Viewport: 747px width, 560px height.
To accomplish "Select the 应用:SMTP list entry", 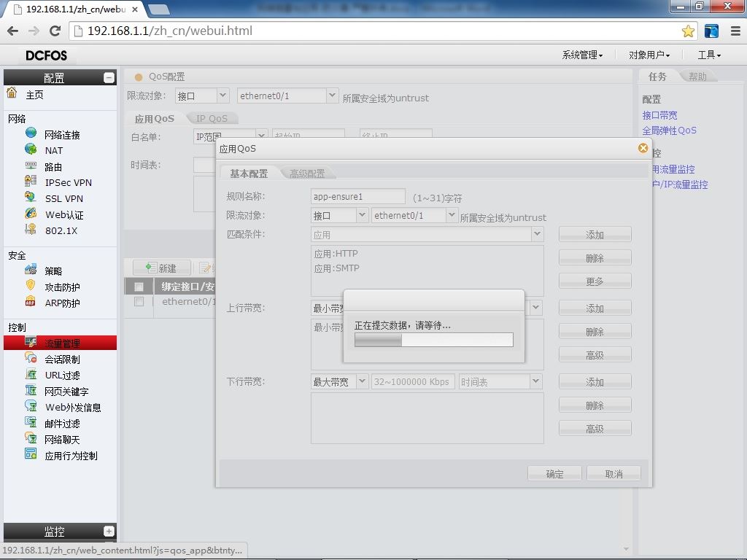I will click(x=337, y=268).
